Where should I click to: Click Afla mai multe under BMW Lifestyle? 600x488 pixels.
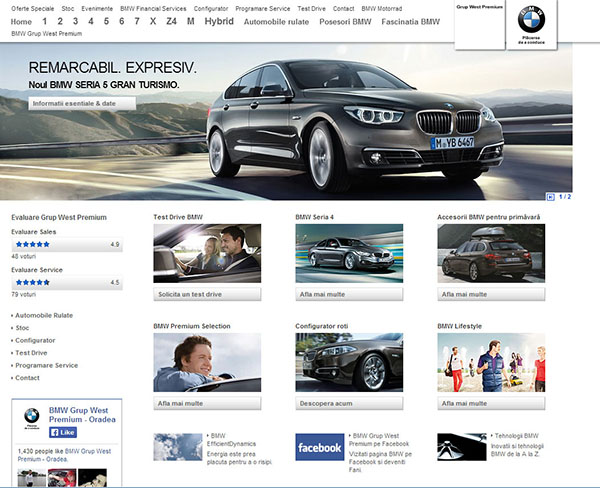491,403
